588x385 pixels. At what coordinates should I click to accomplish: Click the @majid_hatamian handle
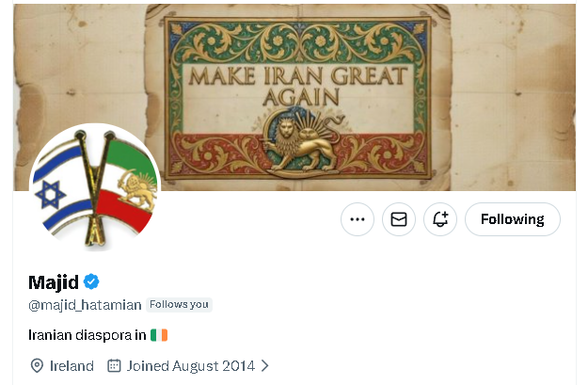tap(85, 305)
